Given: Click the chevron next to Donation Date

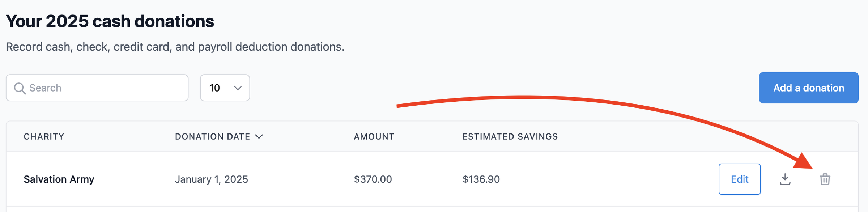Looking at the screenshot, I should (x=259, y=136).
